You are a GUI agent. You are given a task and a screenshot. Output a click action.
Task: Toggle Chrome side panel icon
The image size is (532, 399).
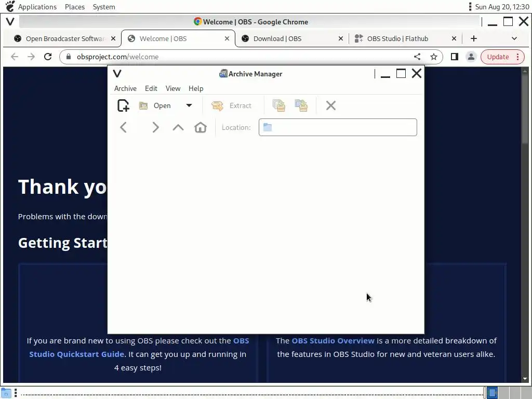pos(454,57)
